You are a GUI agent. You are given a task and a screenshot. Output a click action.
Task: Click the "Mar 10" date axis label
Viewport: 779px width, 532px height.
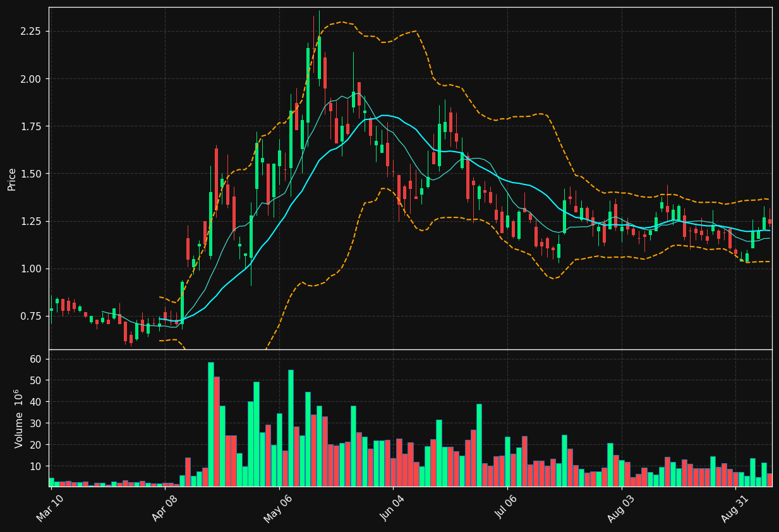(51, 508)
